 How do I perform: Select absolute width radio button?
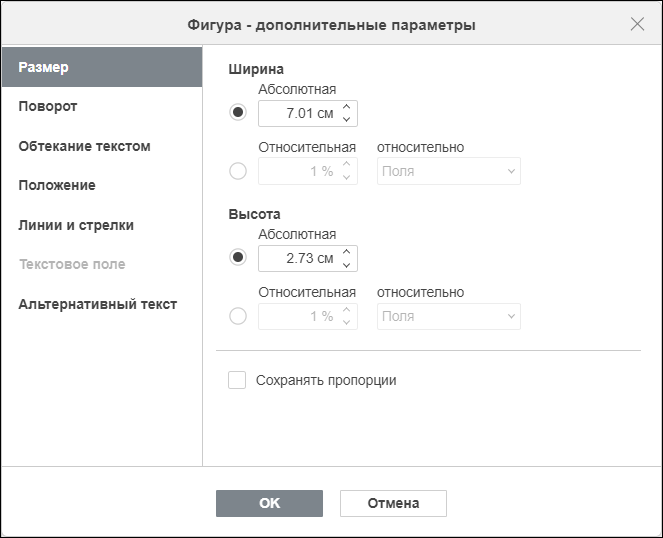238,113
